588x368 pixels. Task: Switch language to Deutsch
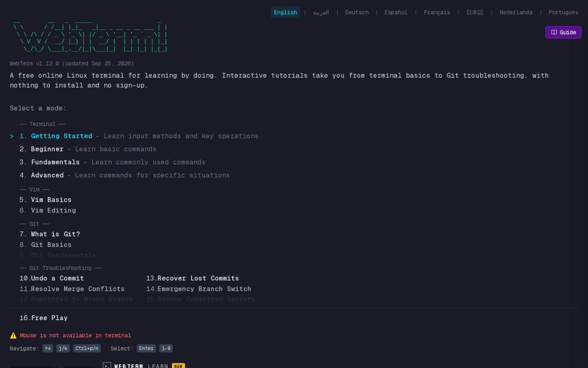point(357,12)
